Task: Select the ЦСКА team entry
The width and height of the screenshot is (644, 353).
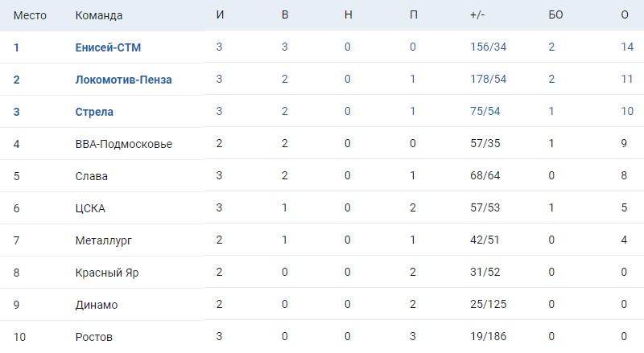Action: [90, 208]
